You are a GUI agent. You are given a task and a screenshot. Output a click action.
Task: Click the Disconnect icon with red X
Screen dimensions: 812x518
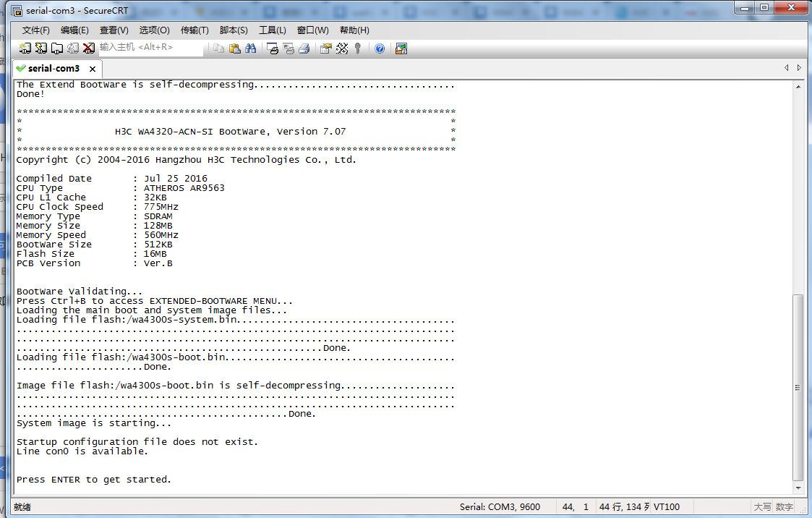point(89,48)
